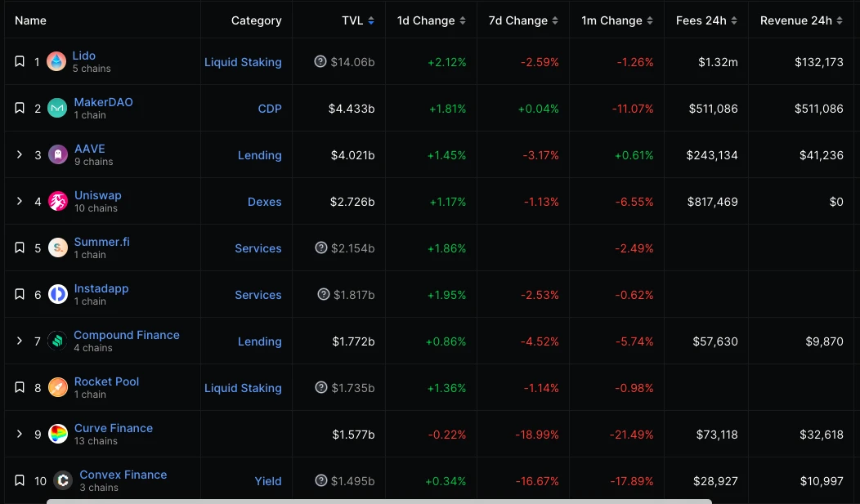Click the Instadapp logo icon
The image size is (860, 504).
coord(56,294)
